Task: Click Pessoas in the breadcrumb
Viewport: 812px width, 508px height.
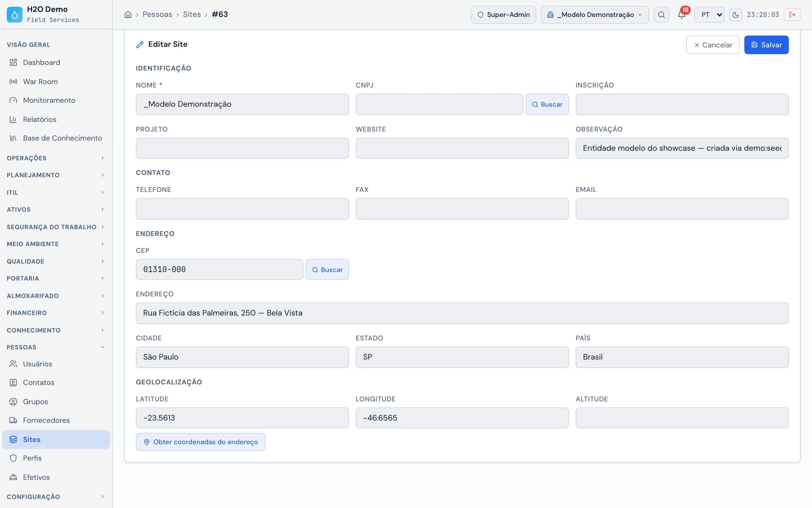Action: coord(157,14)
